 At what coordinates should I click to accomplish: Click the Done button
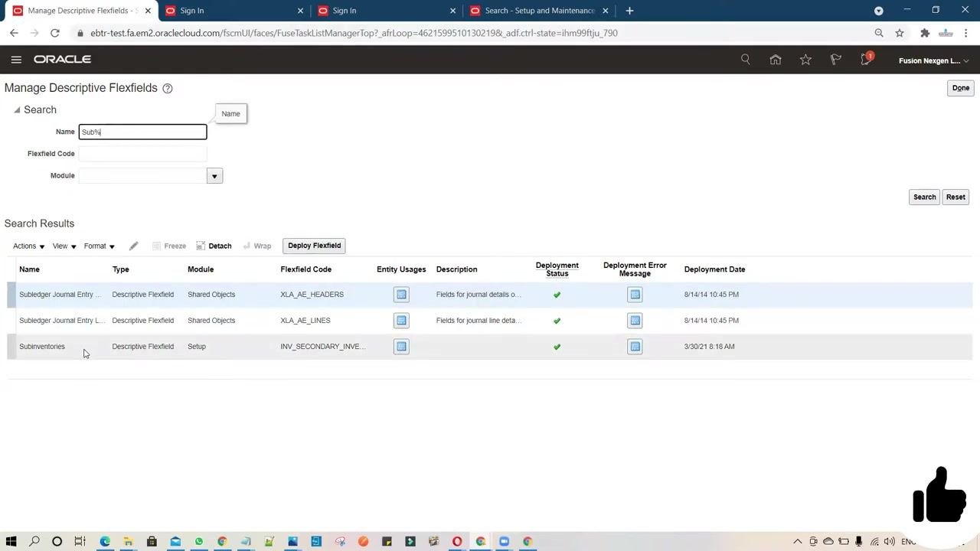pos(960,88)
